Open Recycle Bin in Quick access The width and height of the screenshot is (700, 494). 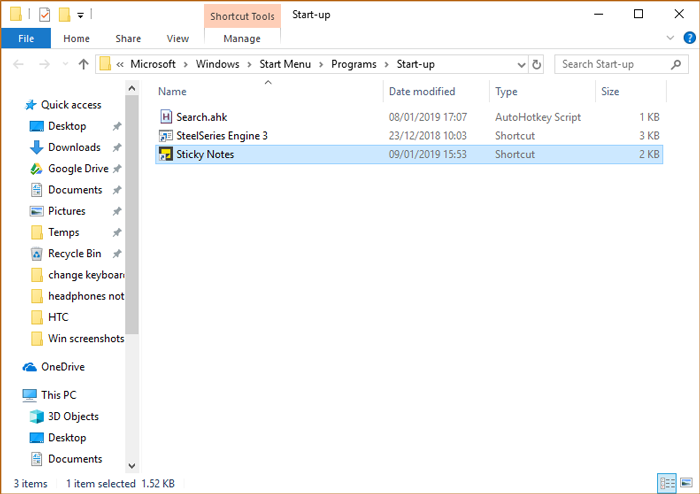pyautogui.click(x=75, y=253)
